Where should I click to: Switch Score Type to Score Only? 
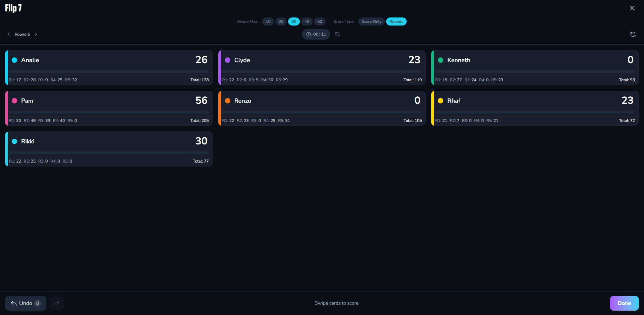click(371, 21)
